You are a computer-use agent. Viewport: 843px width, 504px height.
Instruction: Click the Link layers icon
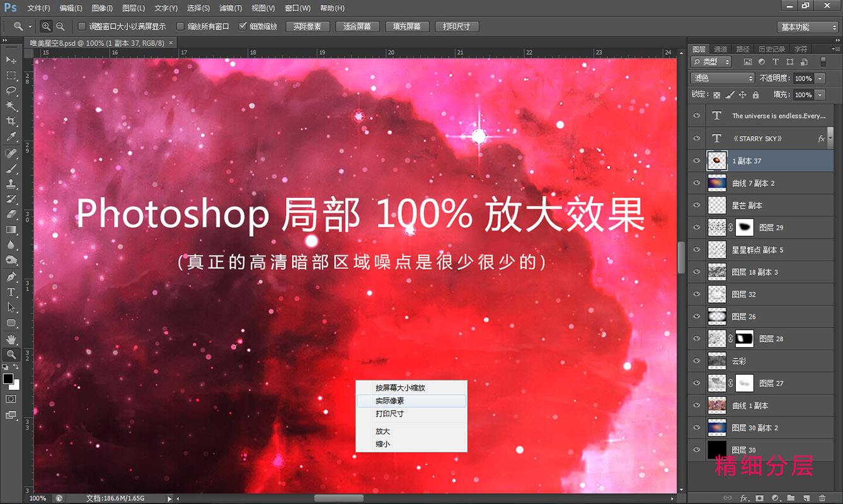click(x=728, y=498)
